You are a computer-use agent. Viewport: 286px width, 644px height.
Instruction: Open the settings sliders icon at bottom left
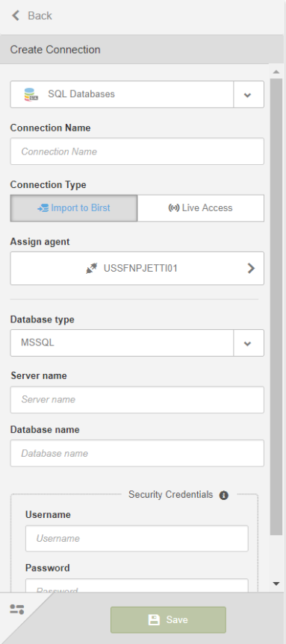17,610
